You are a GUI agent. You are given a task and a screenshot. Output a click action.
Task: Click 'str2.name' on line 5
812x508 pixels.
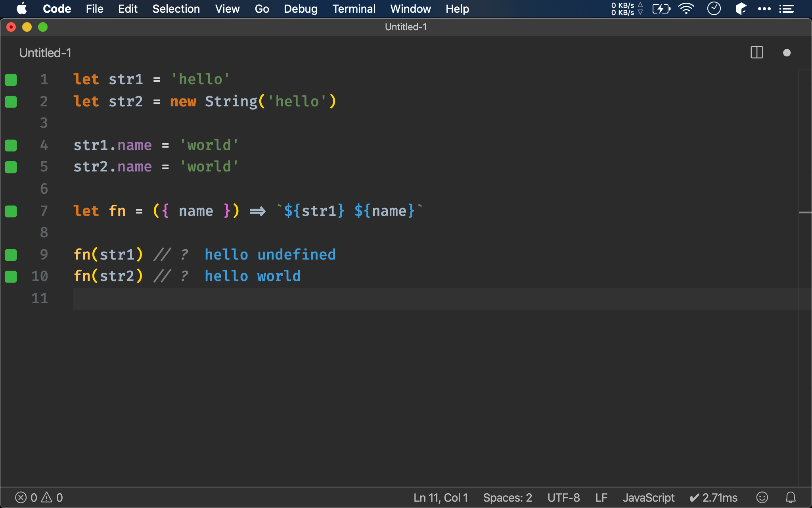click(x=113, y=167)
